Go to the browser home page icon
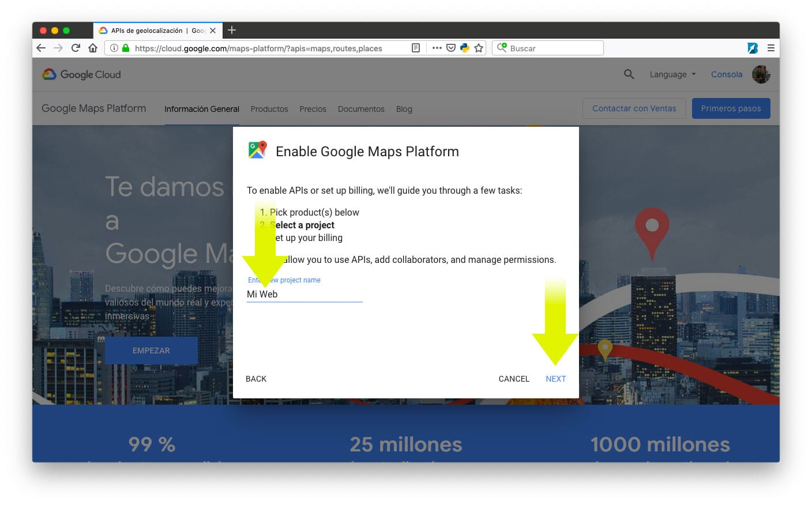 point(93,48)
